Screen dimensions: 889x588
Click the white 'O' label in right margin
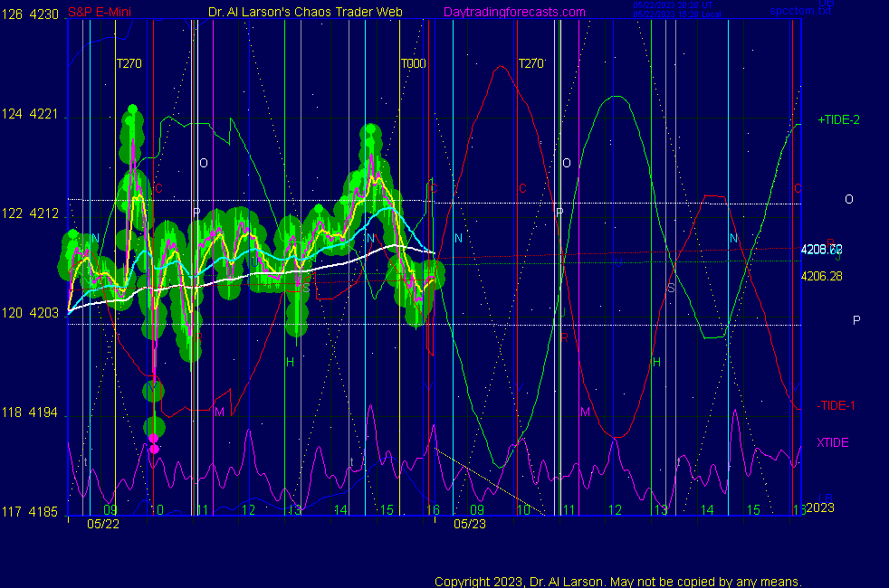849,199
